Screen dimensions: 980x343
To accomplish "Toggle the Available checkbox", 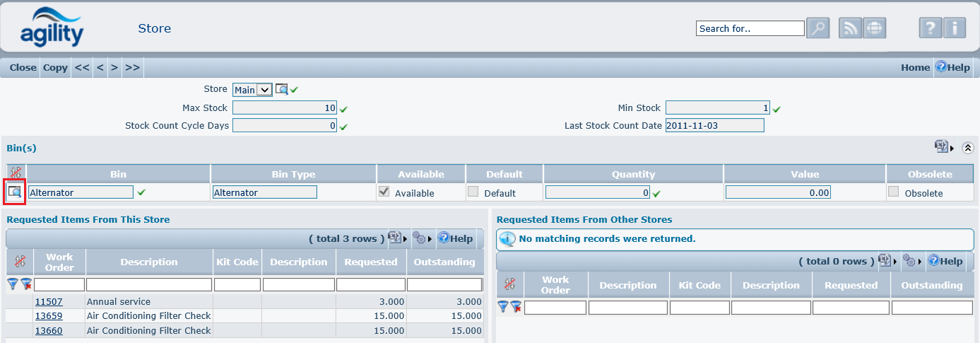I will pos(384,192).
